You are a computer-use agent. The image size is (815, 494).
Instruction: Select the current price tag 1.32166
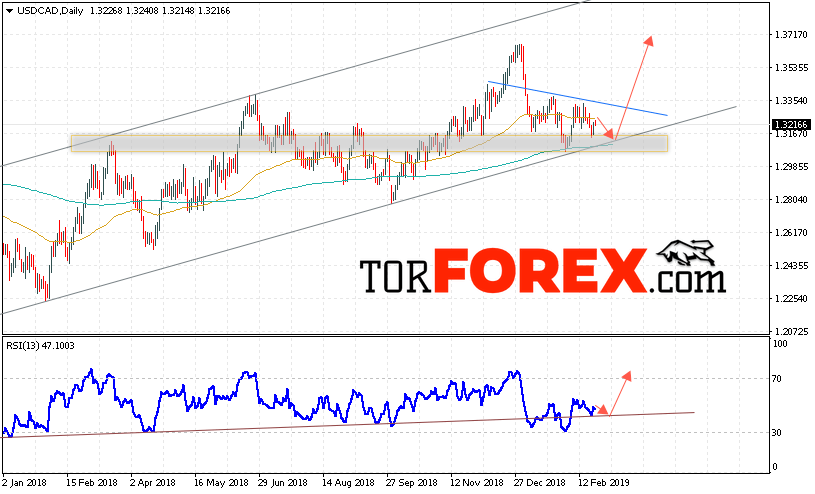click(791, 125)
